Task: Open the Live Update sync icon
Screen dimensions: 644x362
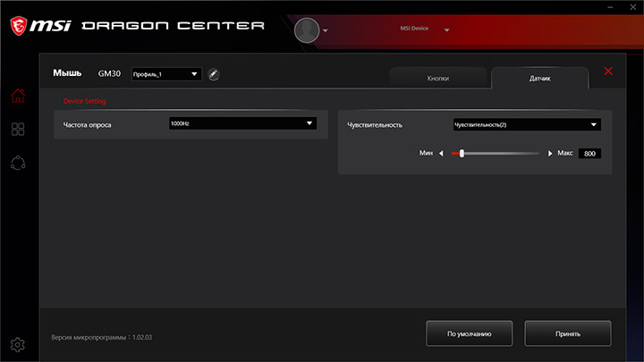Action: (18, 163)
